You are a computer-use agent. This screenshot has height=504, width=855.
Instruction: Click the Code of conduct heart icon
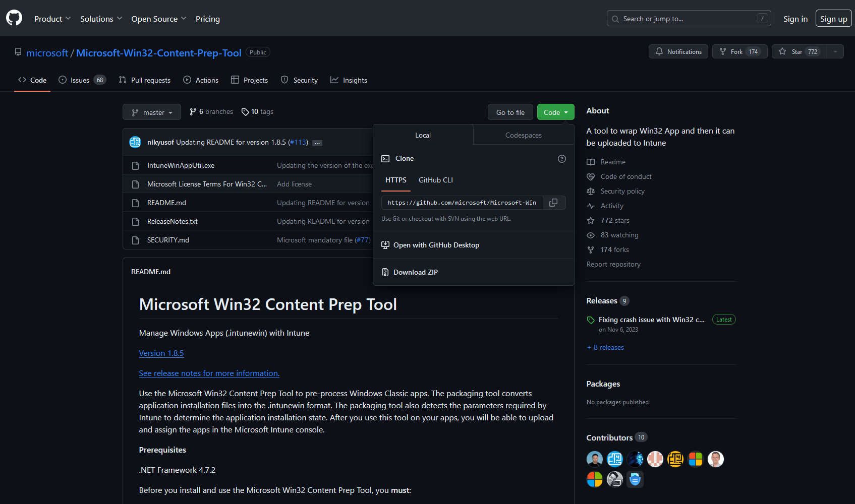coord(591,176)
